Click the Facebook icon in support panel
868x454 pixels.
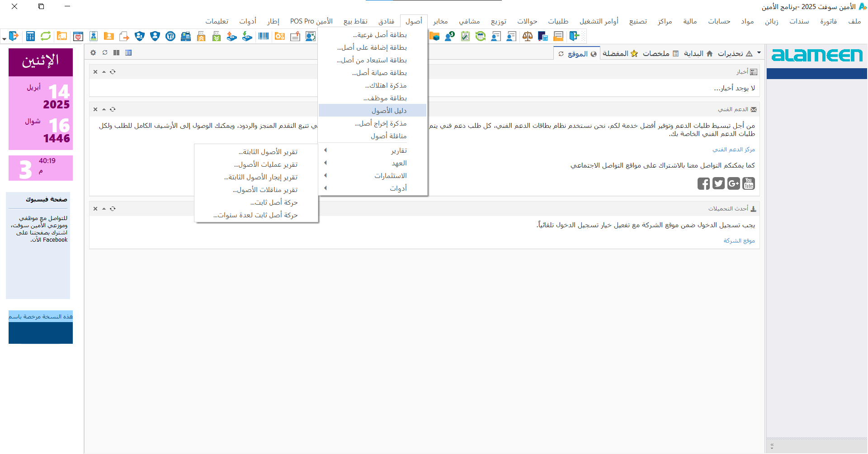[703, 183]
